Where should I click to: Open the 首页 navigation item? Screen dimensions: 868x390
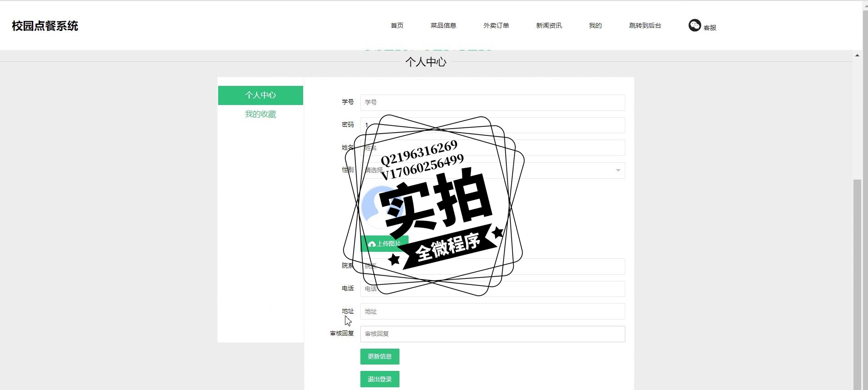point(397,25)
